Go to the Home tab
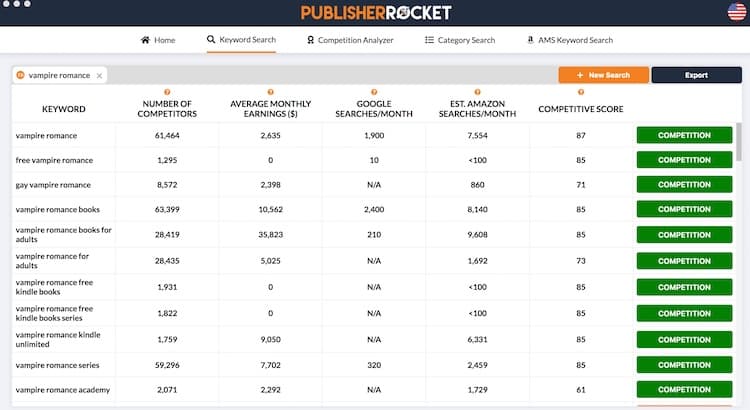 click(158, 40)
